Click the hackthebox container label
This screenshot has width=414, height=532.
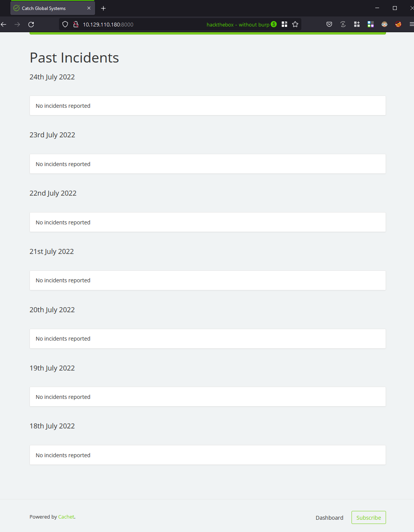(238, 25)
